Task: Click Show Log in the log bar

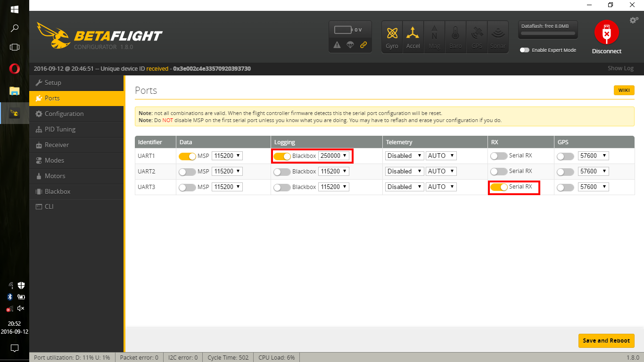Action: tap(620, 68)
